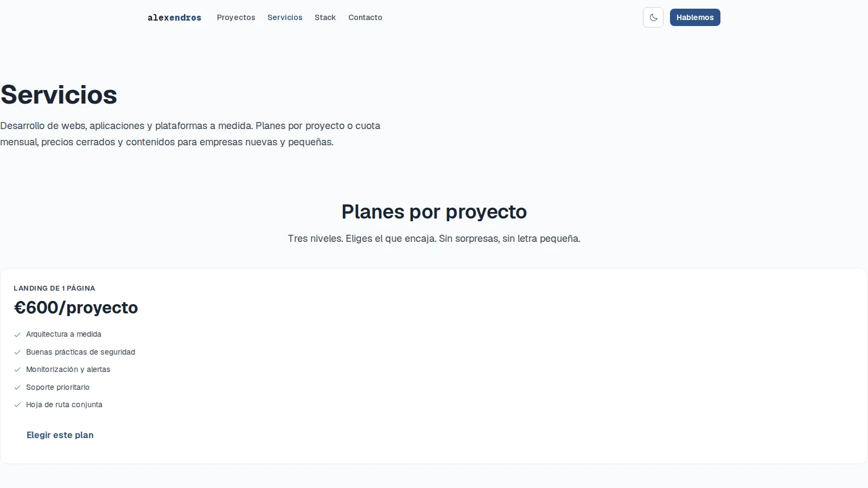Open the Servicios navigation item
This screenshot has width=868, height=488.
point(285,17)
